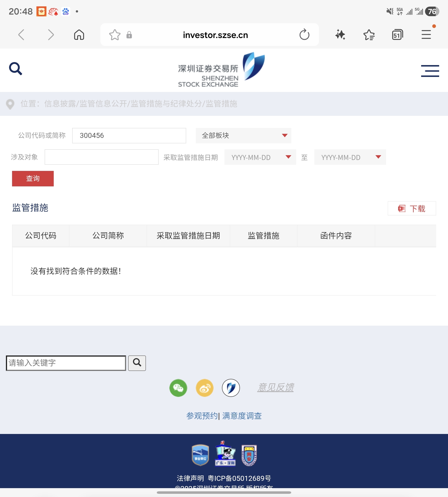Open the browser three-line menu
The image size is (448, 497).
click(426, 35)
